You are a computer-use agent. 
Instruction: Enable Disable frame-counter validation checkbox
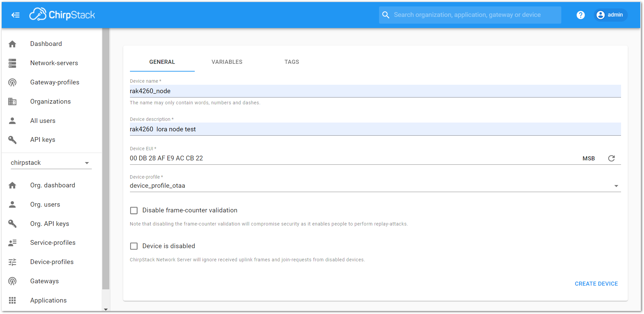[134, 211]
